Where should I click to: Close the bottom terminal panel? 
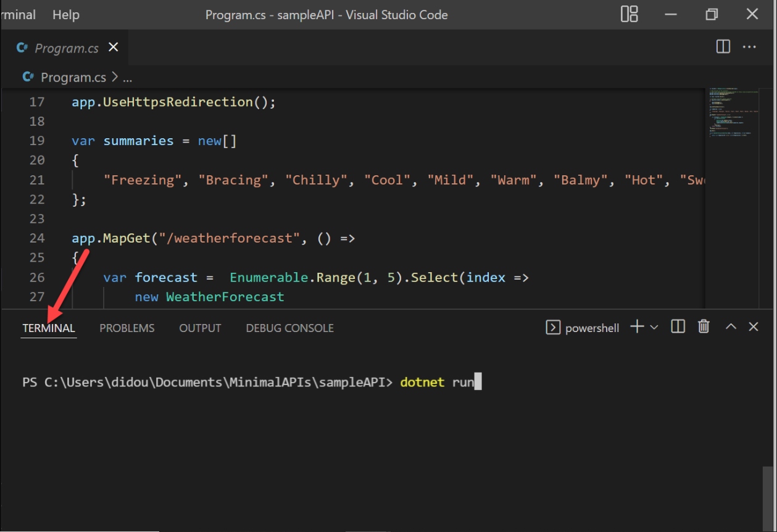click(753, 327)
